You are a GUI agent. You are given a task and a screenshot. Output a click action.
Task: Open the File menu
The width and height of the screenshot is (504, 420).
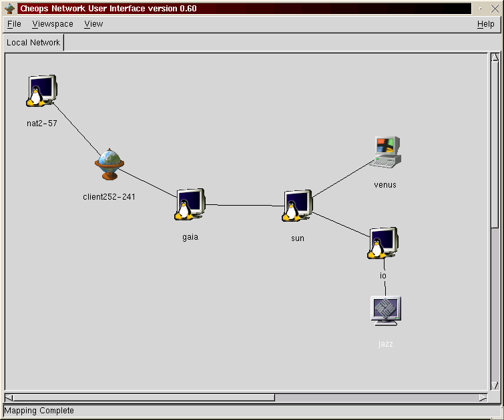(x=14, y=24)
